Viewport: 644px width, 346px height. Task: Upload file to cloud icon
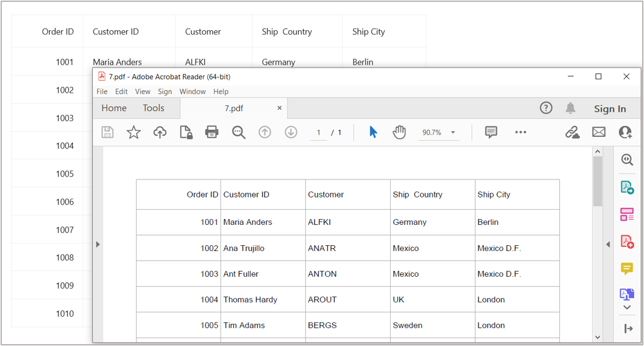pos(160,132)
